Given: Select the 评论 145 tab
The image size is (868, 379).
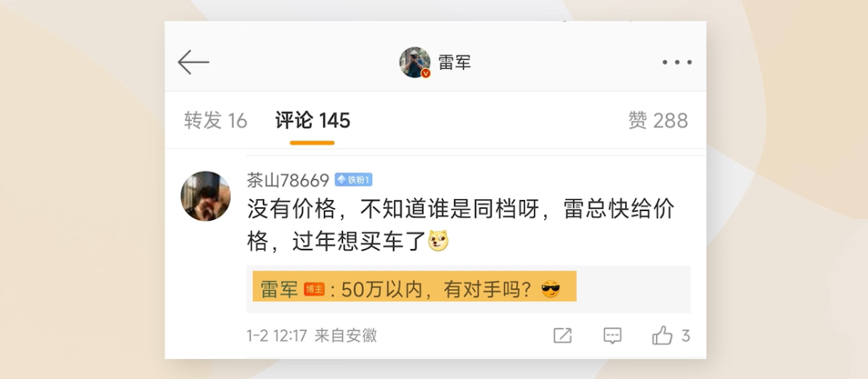Looking at the screenshot, I should 313,120.
